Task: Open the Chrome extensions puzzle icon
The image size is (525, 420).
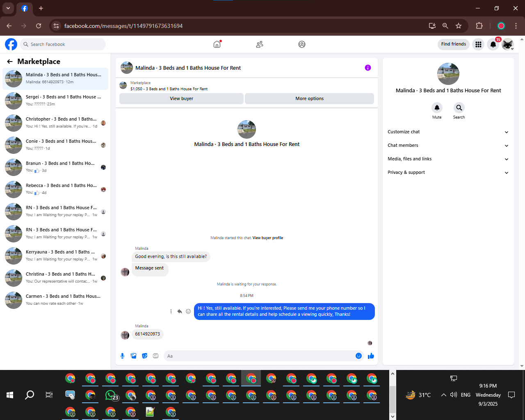Action: click(479, 26)
